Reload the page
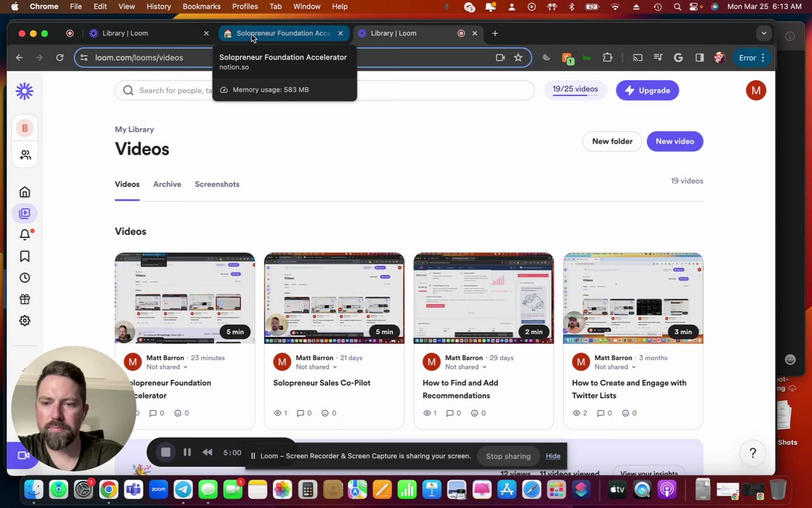This screenshot has height=508, width=812. point(60,57)
